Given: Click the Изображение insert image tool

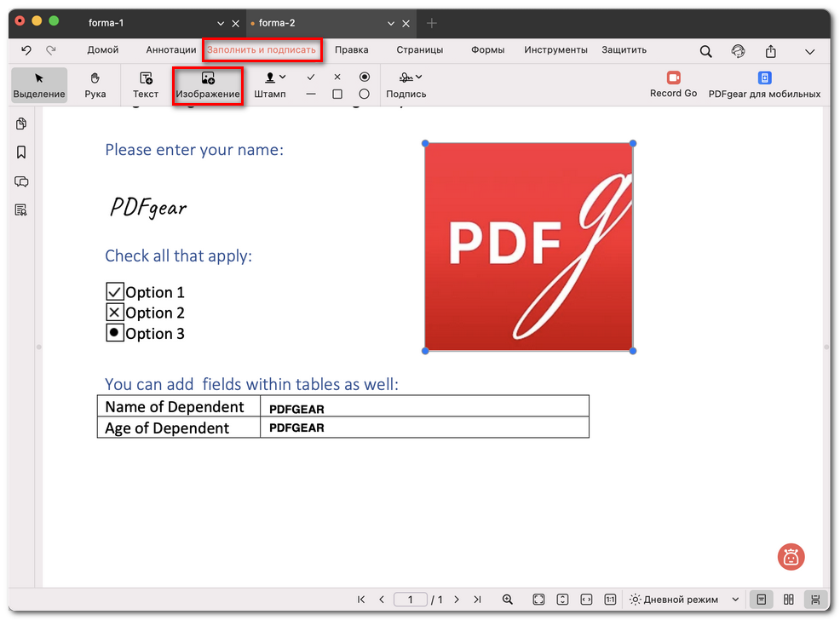Looking at the screenshot, I should click(208, 84).
